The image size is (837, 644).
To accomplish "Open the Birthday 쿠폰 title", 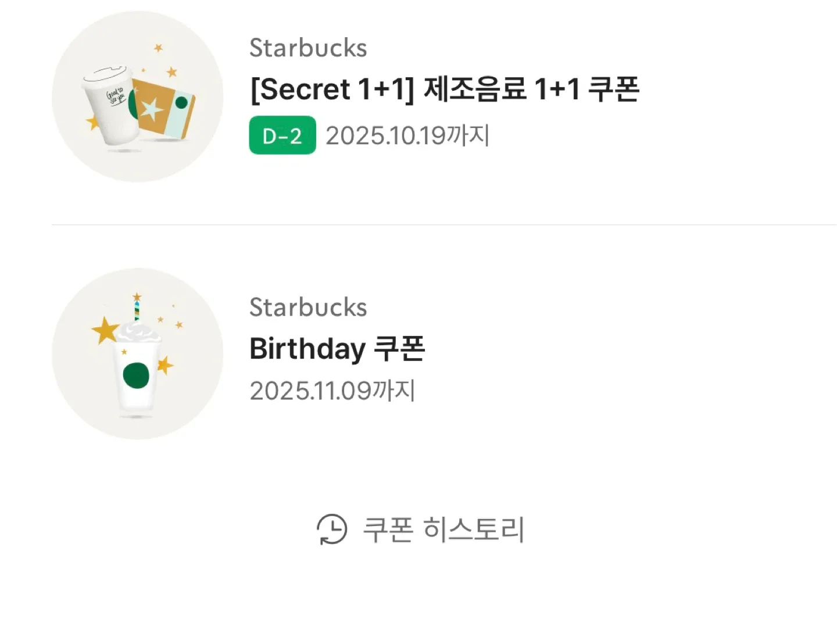I will point(337,349).
